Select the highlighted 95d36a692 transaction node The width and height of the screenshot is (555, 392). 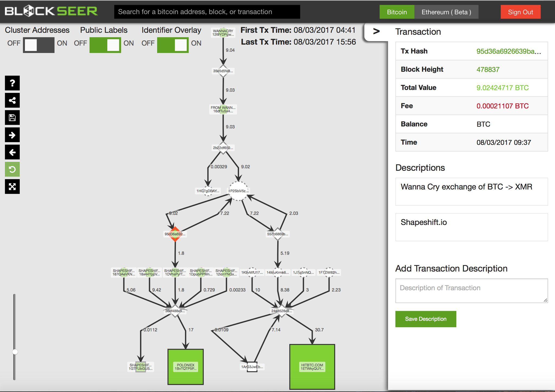[x=175, y=234]
